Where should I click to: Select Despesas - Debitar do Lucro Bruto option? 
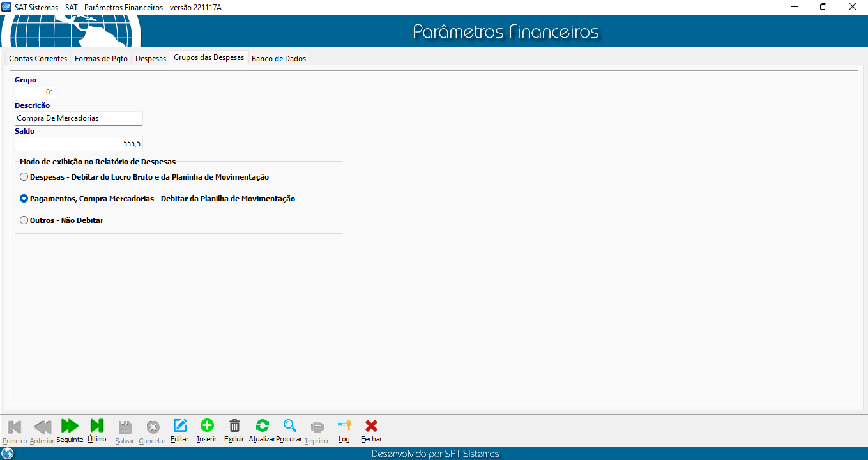click(x=24, y=177)
